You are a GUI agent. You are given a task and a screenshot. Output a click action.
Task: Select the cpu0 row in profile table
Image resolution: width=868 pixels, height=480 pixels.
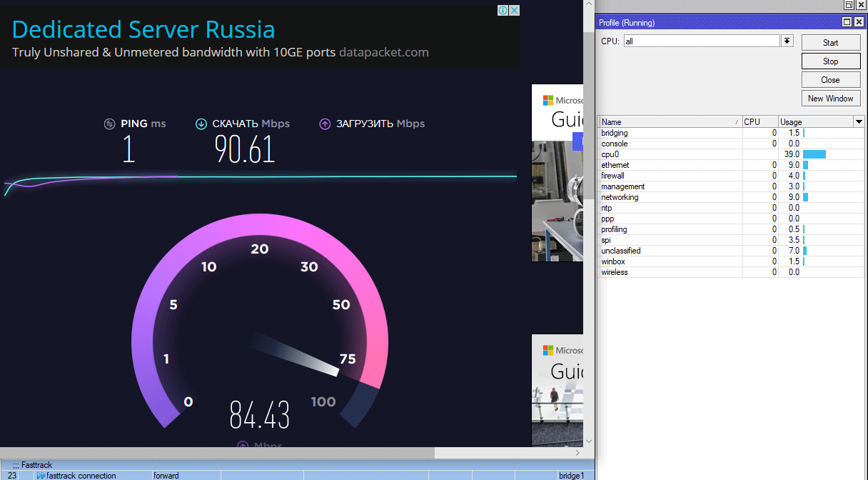pos(671,154)
